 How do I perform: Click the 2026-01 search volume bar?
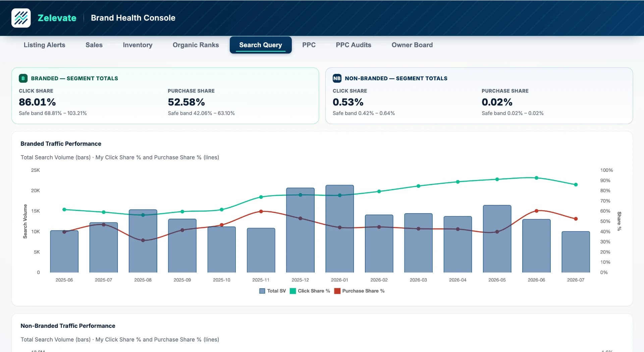click(339, 229)
